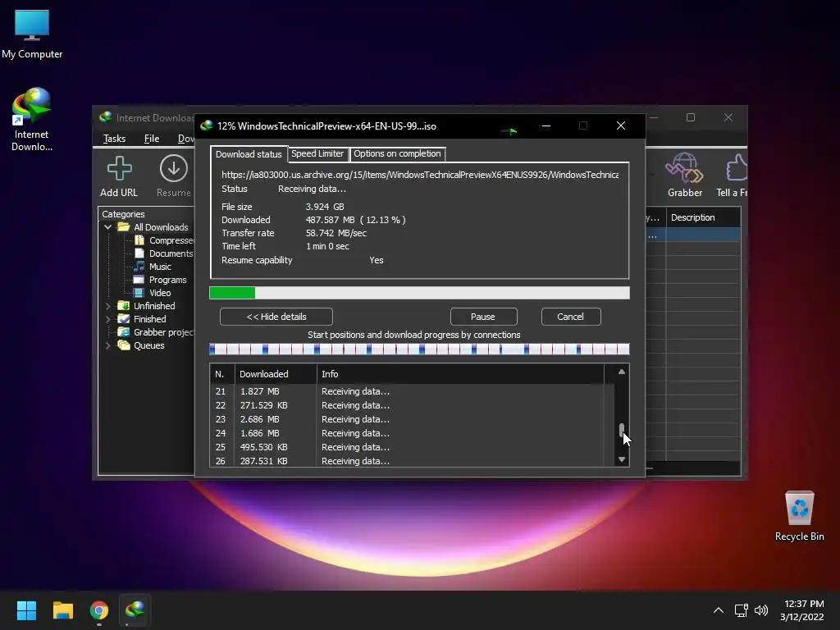Click the IDM icon in the taskbar
The width and height of the screenshot is (840, 630).
[x=135, y=609]
